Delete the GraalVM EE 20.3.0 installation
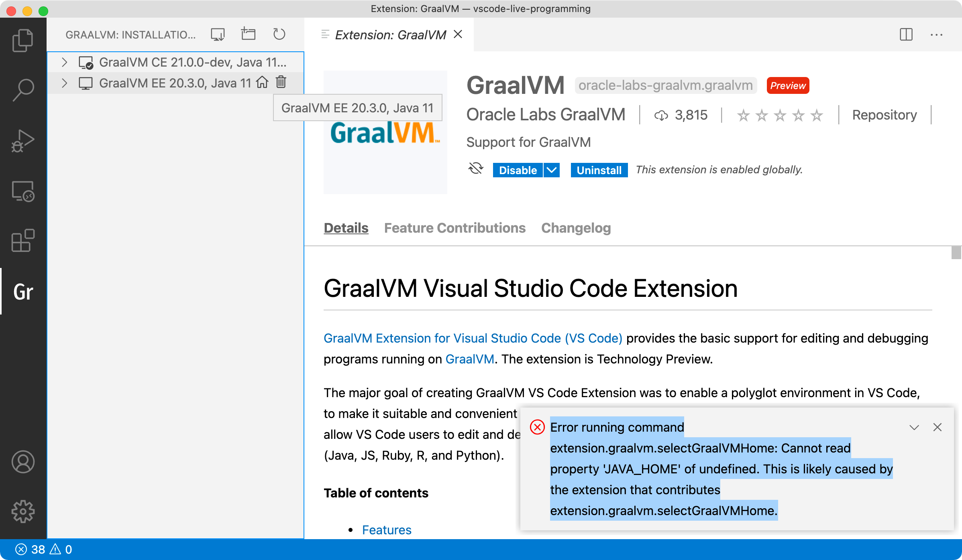The height and width of the screenshot is (560, 962). pos(281,83)
